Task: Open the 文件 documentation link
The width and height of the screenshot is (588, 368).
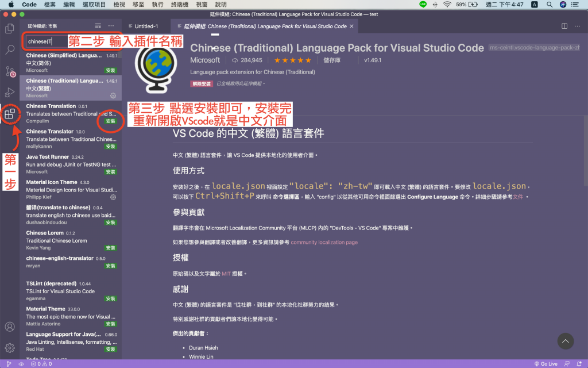Action: 518,197
